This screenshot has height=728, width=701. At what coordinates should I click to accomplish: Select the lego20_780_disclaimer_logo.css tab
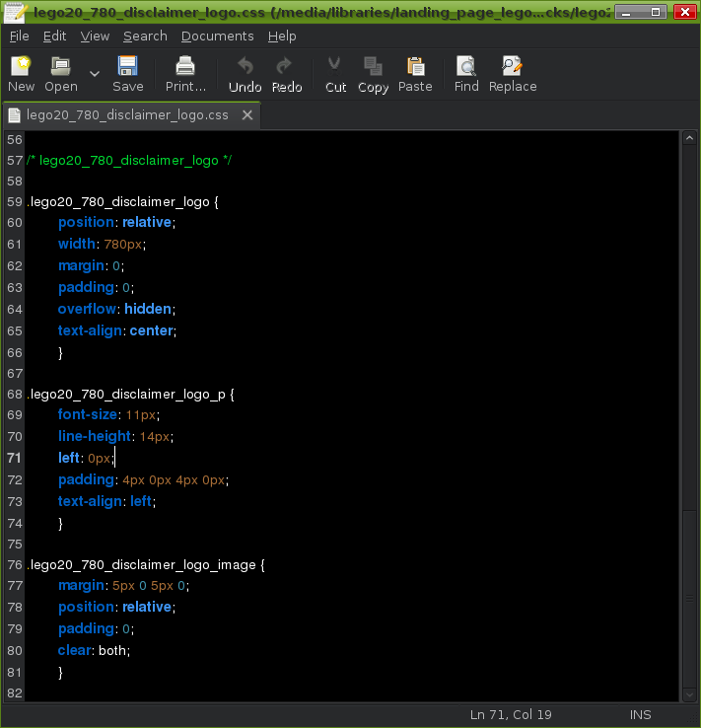click(127, 115)
